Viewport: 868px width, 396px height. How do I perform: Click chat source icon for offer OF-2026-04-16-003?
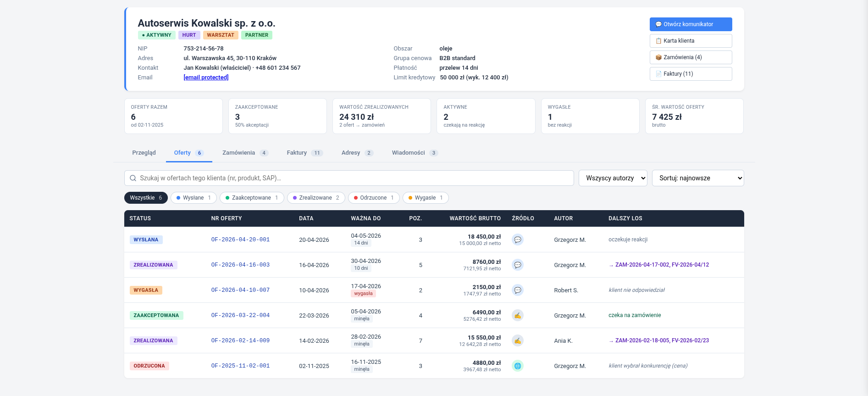(518, 265)
